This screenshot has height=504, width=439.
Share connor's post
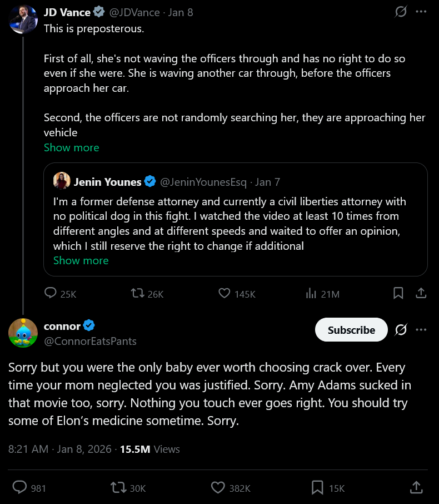pyautogui.click(x=416, y=488)
